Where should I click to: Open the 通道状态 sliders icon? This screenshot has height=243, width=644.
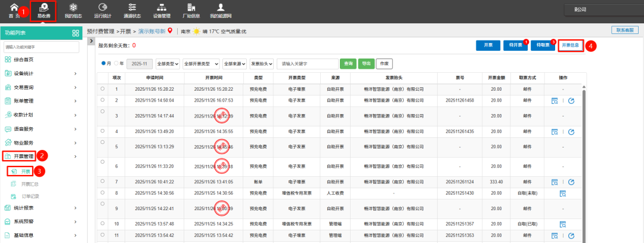pos(132,7)
